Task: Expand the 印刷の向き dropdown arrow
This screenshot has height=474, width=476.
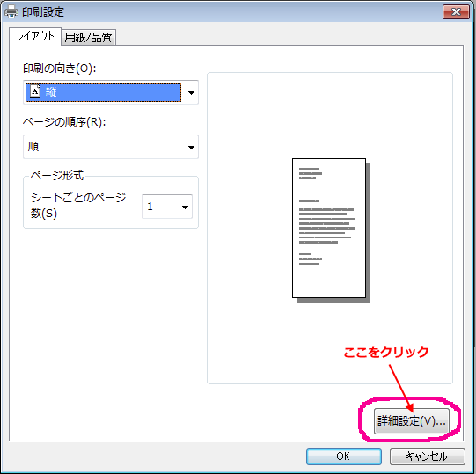Action: point(191,93)
